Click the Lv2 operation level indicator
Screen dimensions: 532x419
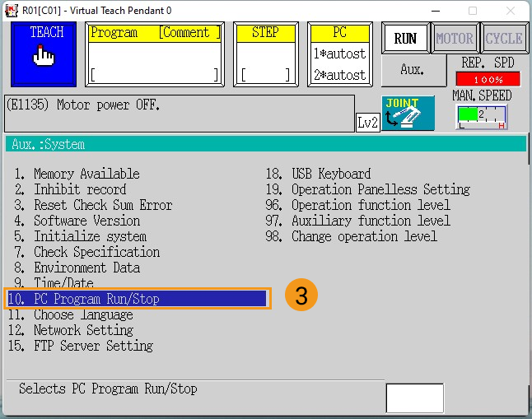click(368, 122)
